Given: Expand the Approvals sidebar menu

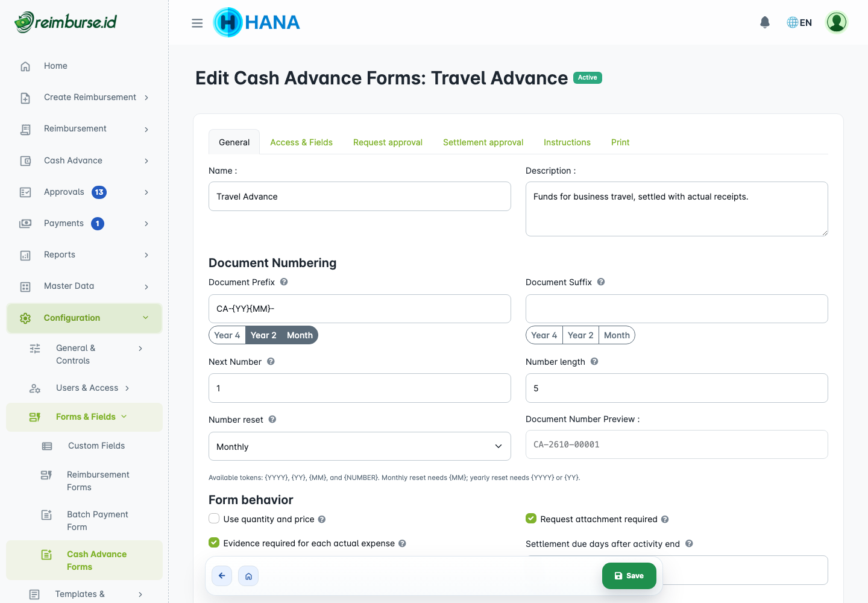Looking at the screenshot, I should point(84,192).
